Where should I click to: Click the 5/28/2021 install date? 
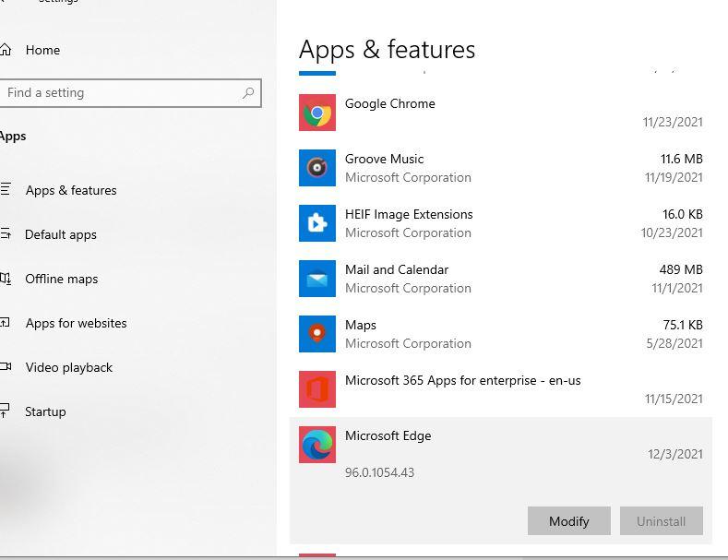[674, 343]
